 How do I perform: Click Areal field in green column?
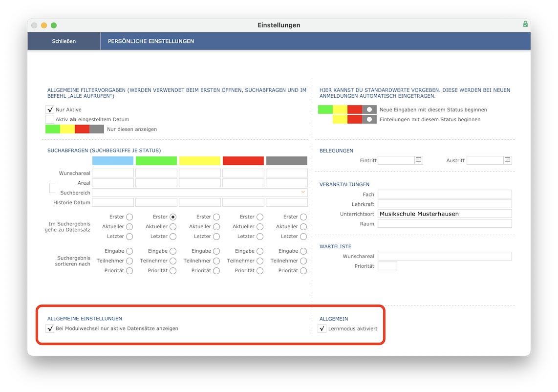pos(156,183)
